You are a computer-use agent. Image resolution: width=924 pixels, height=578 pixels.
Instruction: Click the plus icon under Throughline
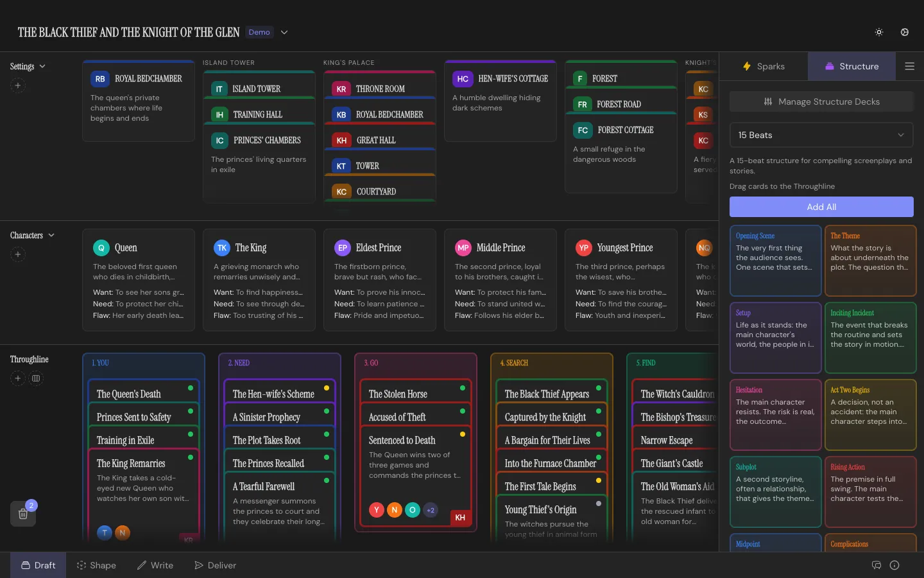click(x=18, y=378)
